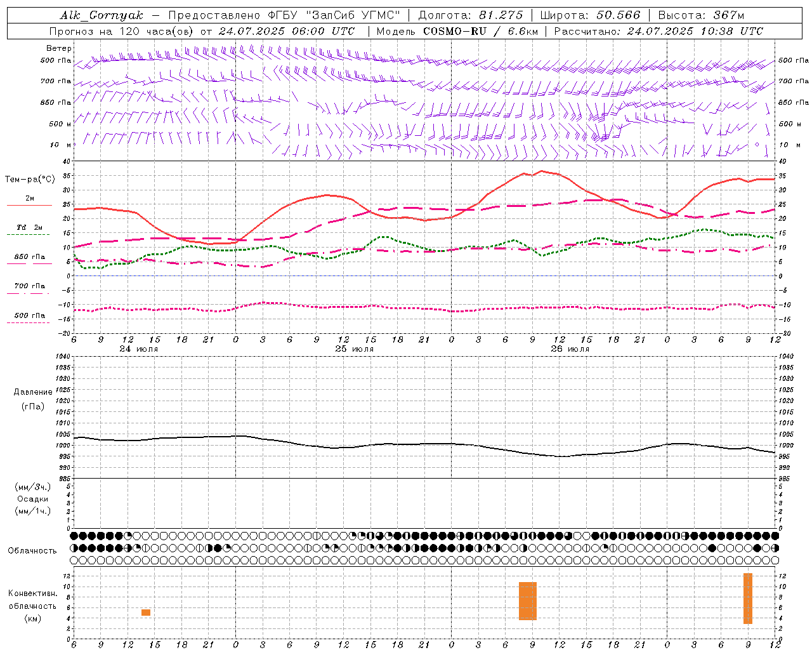
Task: Click the Td 2м dew point legend label
Action: 29,227
